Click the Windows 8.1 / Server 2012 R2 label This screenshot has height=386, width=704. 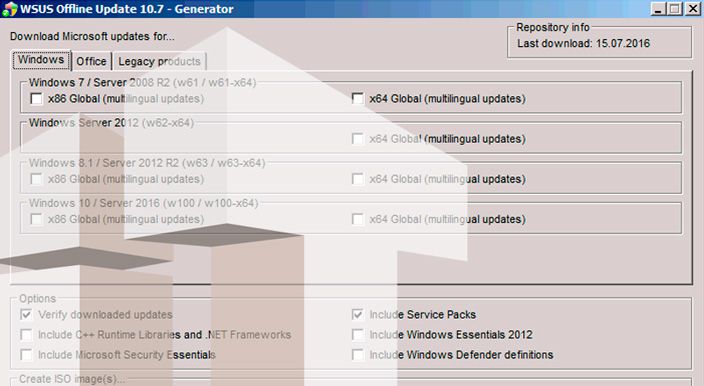147,163
